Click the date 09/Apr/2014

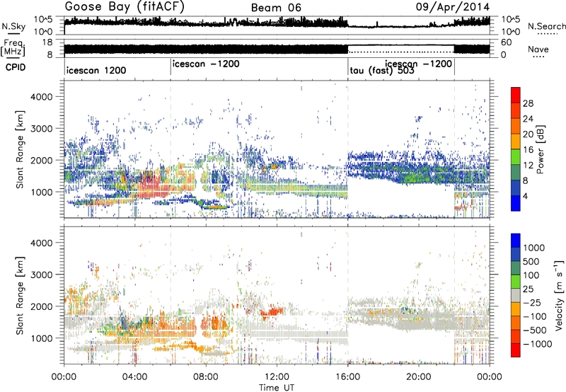(x=453, y=7)
